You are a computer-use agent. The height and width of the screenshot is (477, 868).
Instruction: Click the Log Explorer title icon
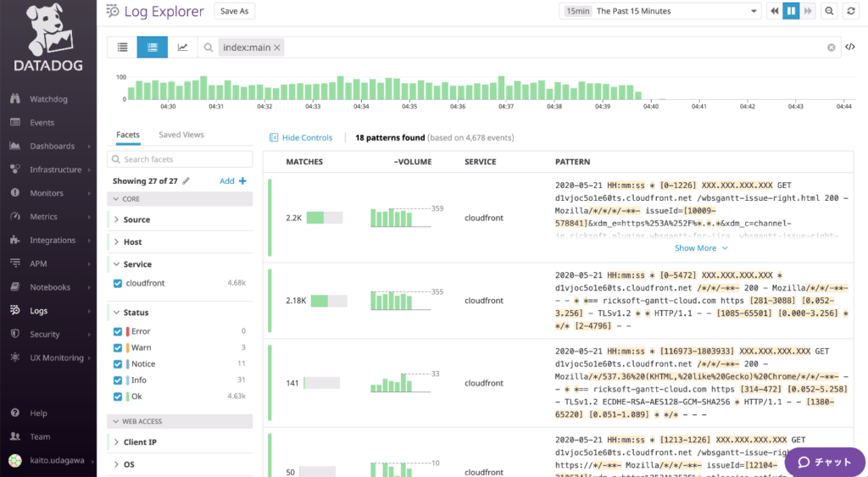[x=113, y=11]
